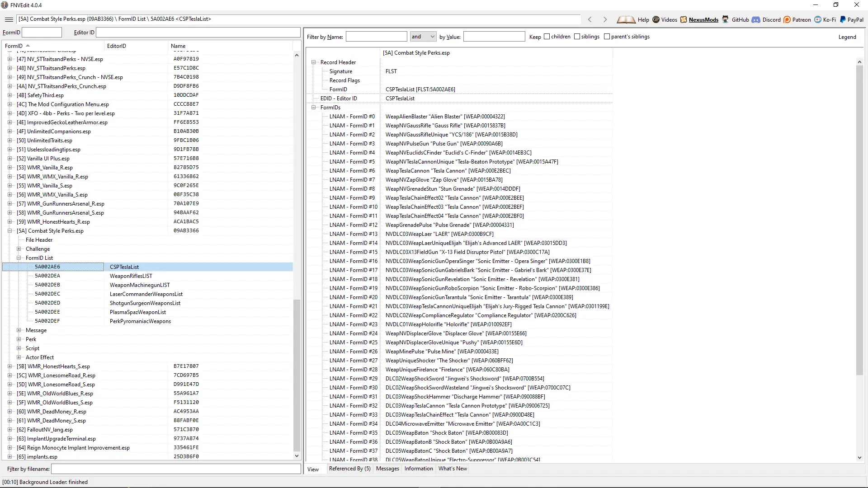Open the Discord server link
The width and height of the screenshot is (868, 488).
pyautogui.click(x=766, y=19)
